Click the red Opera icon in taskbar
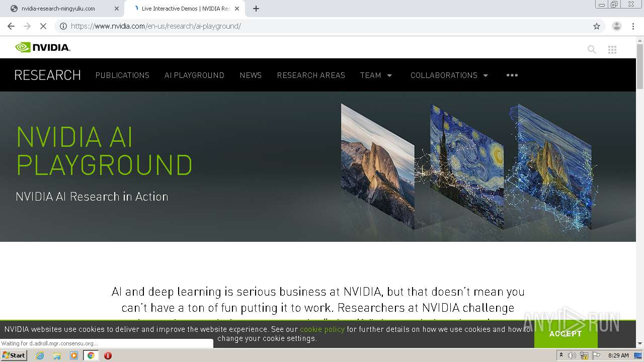The width and height of the screenshot is (644, 362). [x=108, y=355]
